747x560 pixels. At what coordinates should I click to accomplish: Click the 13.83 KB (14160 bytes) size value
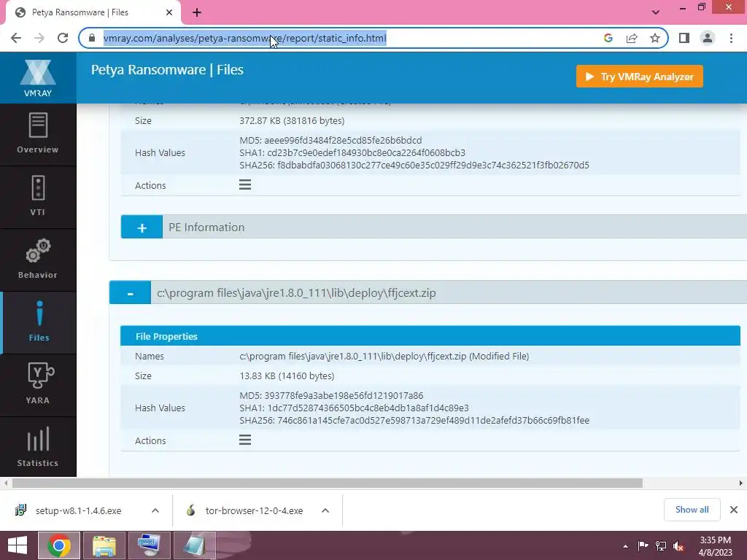[x=287, y=376]
